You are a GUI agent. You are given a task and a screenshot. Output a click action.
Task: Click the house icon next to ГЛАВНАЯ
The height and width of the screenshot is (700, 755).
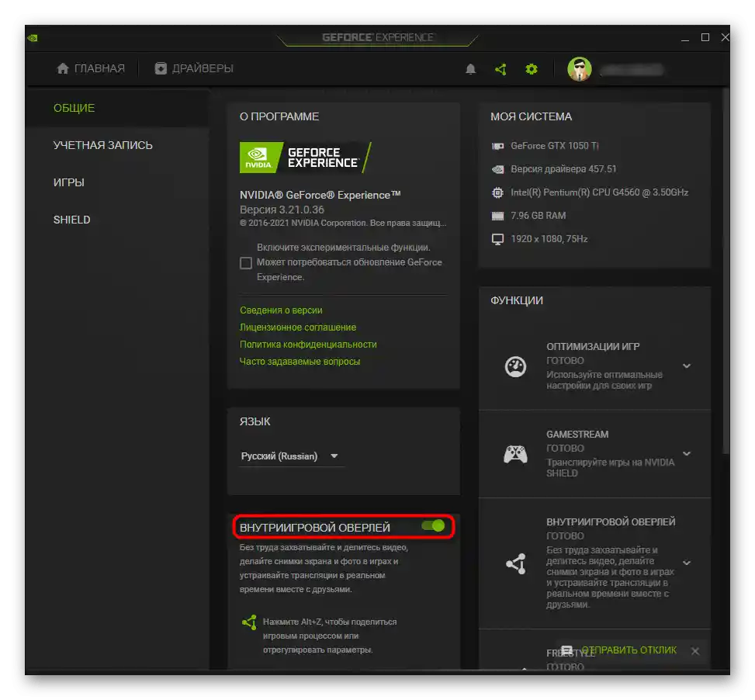tap(63, 68)
